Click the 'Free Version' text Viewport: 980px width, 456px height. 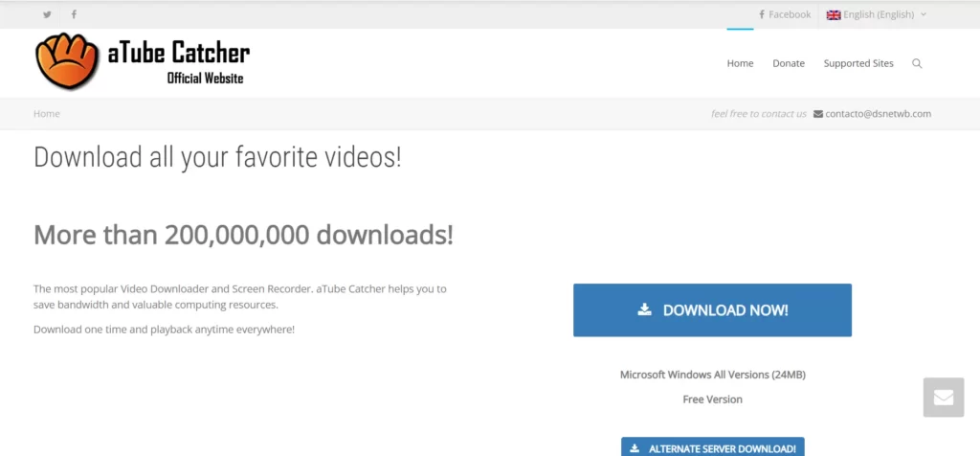point(712,399)
